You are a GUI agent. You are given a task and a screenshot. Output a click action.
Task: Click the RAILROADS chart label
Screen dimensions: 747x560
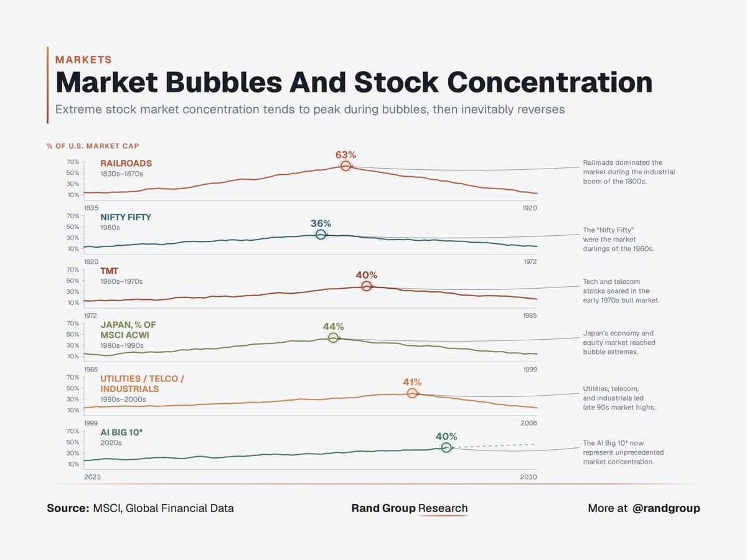[x=126, y=163]
